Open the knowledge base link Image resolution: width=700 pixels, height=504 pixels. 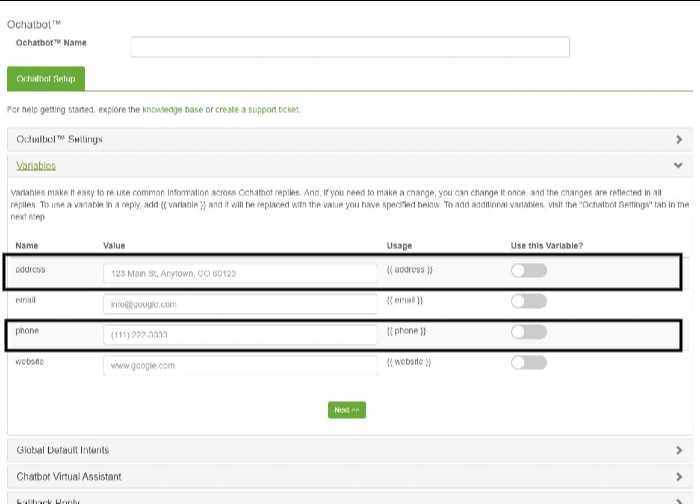(172, 109)
